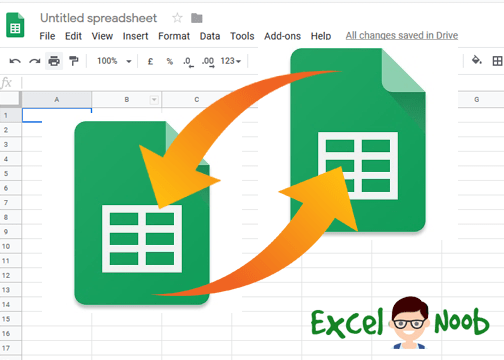The height and width of the screenshot is (360, 504).
Task: Select row 2 header
Action: (x=10, y=130)
